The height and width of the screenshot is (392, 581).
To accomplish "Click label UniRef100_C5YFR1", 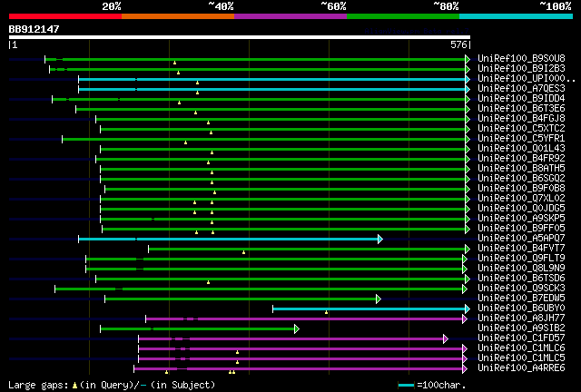I will point(521,139).
